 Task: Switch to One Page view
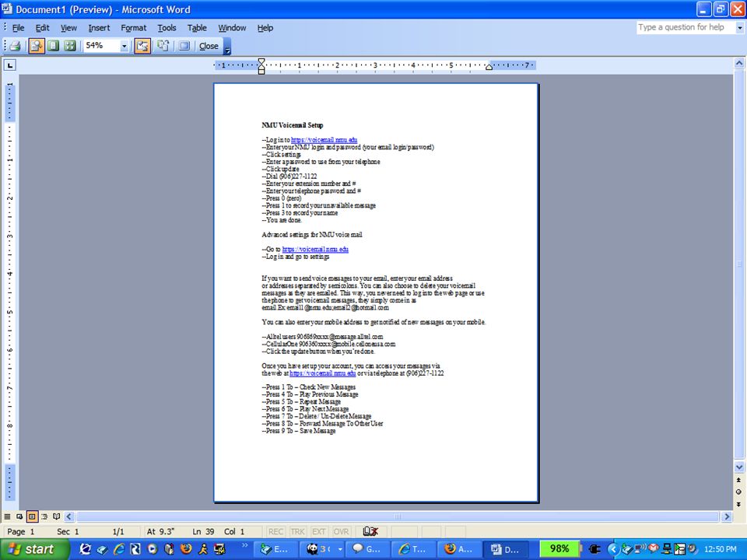[x=54, y=46]
